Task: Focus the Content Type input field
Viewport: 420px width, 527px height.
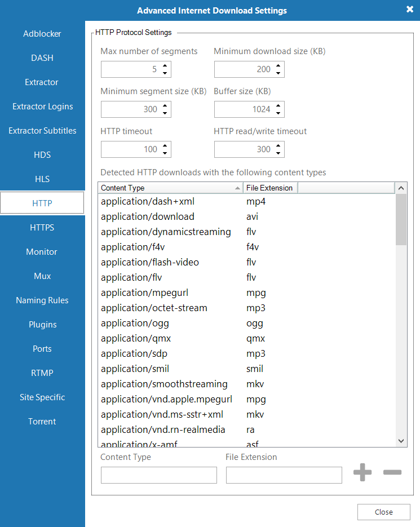Action: pyautogui.click(x=159, y=475)
